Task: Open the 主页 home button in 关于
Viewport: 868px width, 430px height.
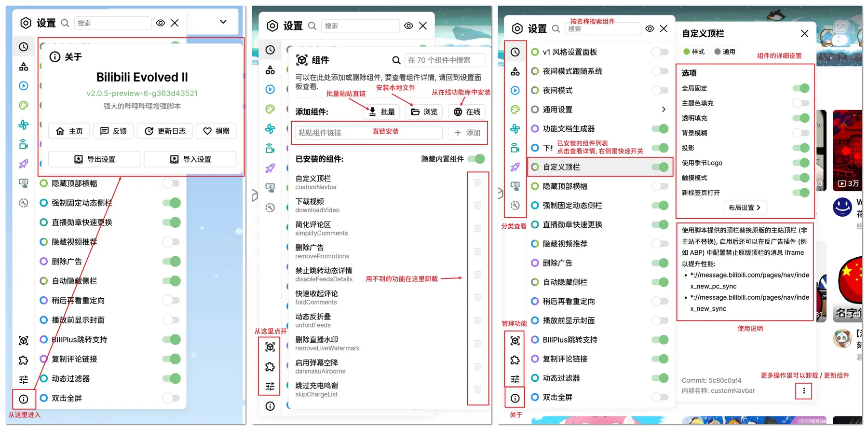Action: (x=69, y=131)
